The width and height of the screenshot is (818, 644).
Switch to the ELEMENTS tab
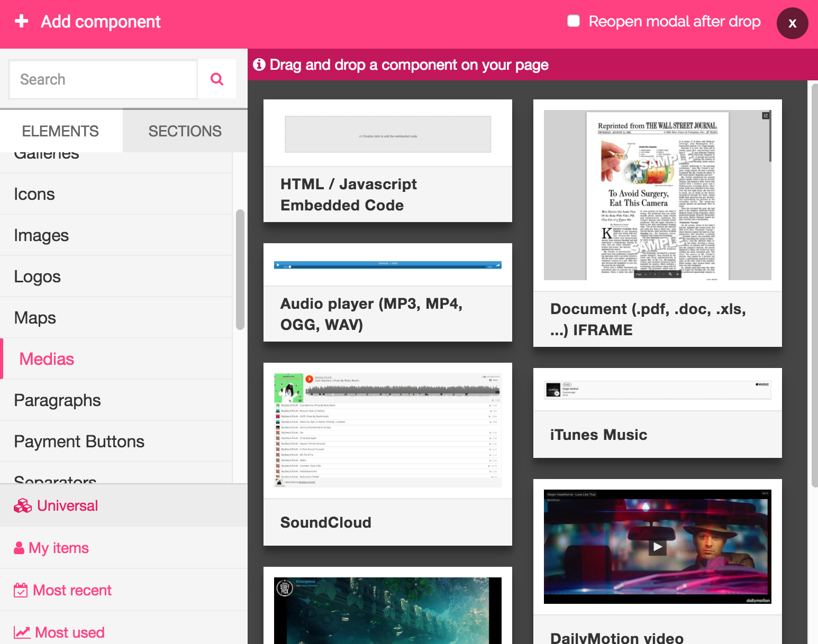point(60,131)
